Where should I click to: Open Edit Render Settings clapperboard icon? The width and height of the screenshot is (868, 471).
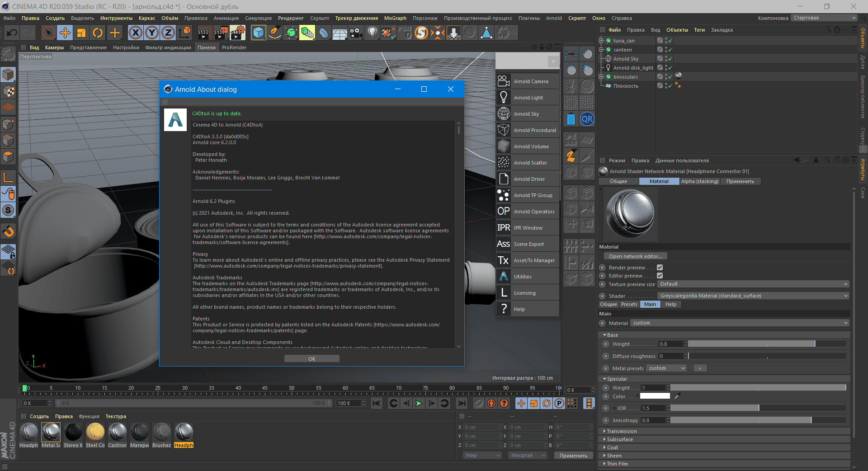pyautogui.click(x=237, y=33)
